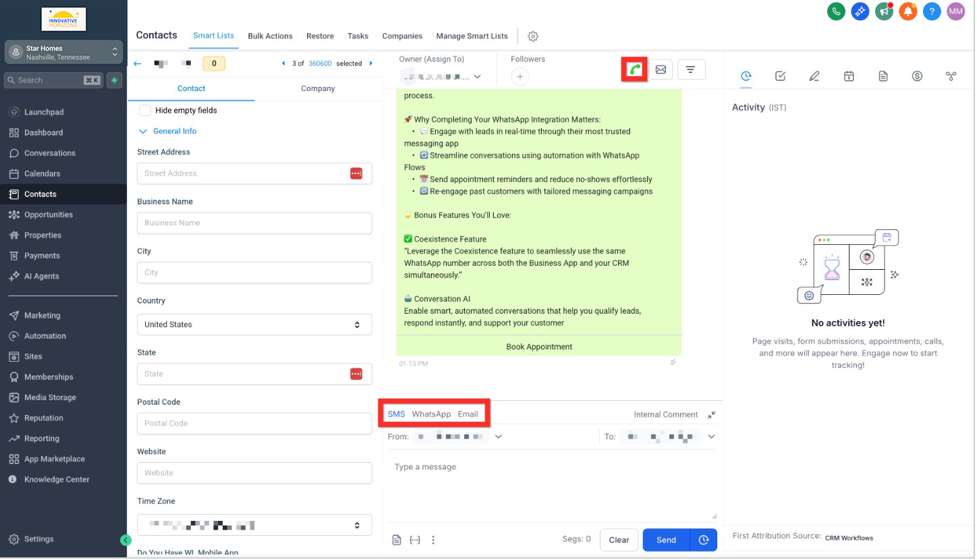This screenshot has width=977, height=560.
Task: Go to previous contact with left triangle
Action: point(283,63)
